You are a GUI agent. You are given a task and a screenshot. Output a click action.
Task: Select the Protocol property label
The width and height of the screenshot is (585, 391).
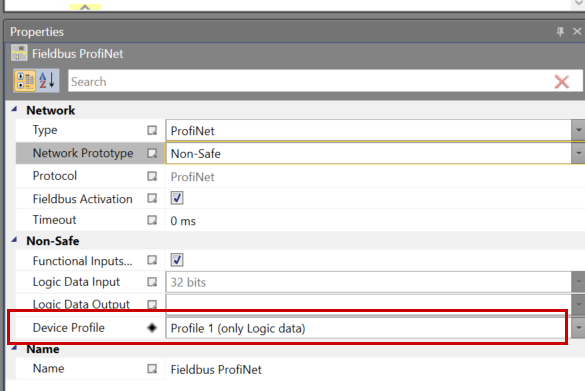(55, 176)
